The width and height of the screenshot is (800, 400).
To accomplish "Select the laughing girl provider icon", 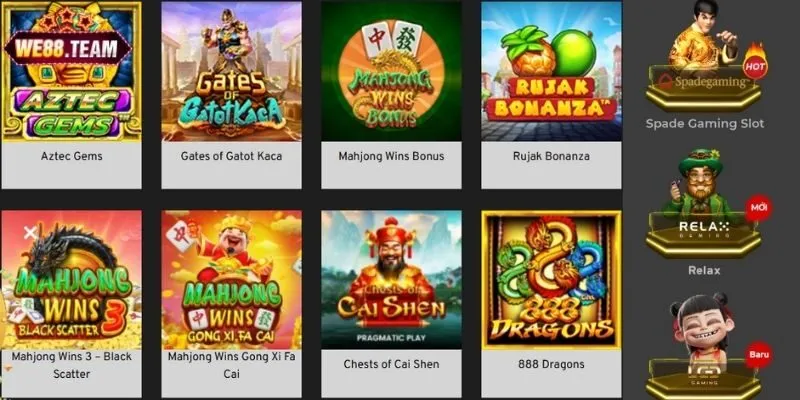I will click(704, 347).
